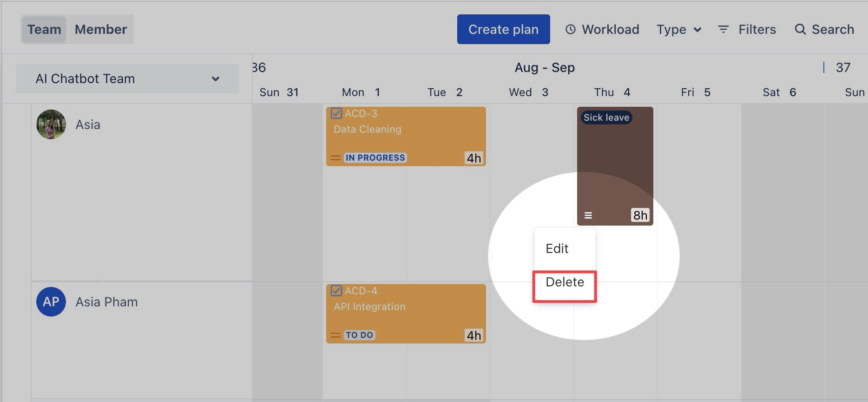This screenshot has height=402, width=868.
Task: Switch to the Member tab
Action: 101,30
